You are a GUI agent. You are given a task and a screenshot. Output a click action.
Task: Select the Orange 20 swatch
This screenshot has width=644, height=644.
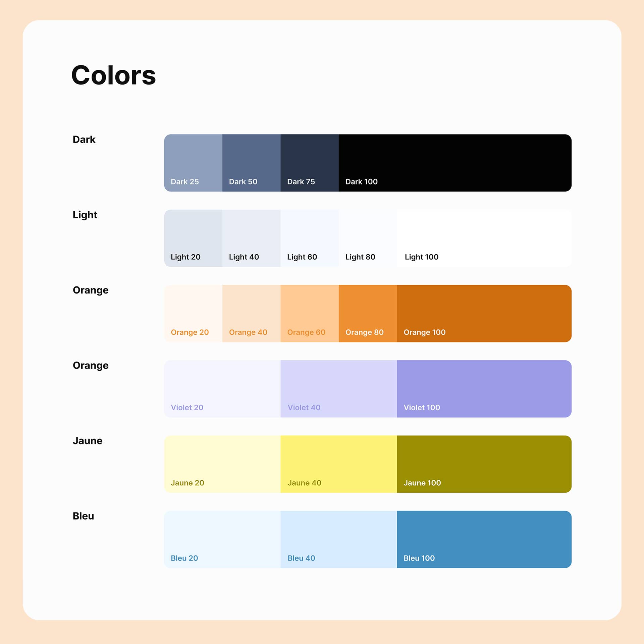click(193, 314)
